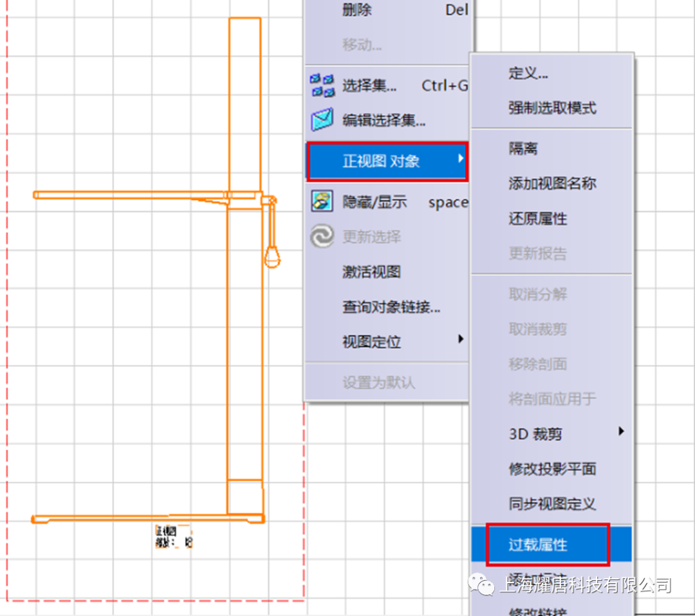695x616 pixels.
Task: Choose 添加视图名称 option
Action: tap(552, 184)
